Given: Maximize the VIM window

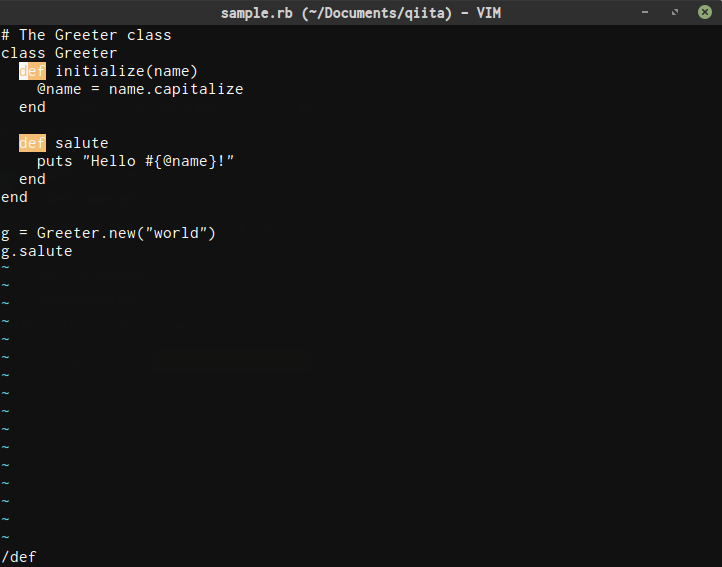Looking at the screenshot, I should pos(676,12).
